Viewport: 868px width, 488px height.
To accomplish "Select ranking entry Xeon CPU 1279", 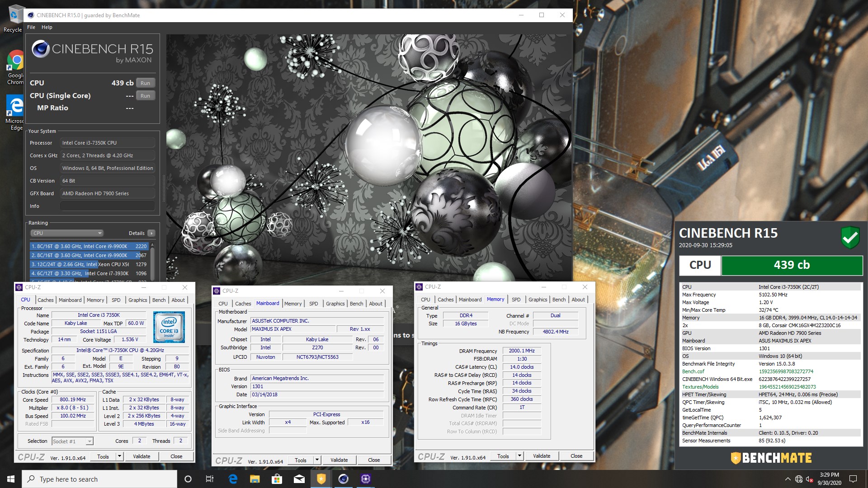I will [89, 264].
